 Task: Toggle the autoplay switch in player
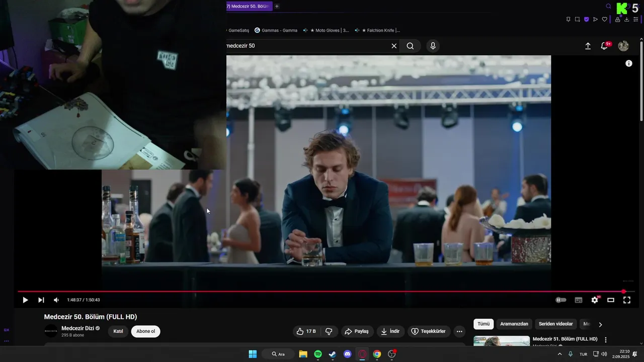[x=561, y=300]
